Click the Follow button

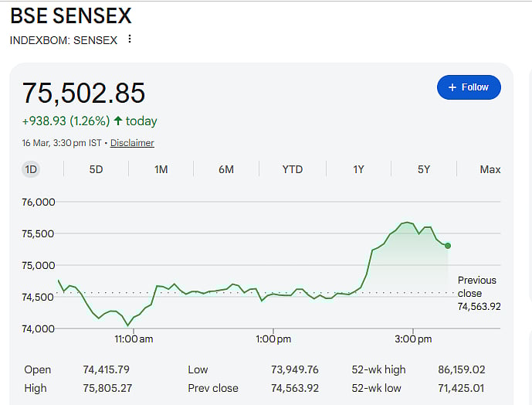pyautogui.click(x=469, y=87)
